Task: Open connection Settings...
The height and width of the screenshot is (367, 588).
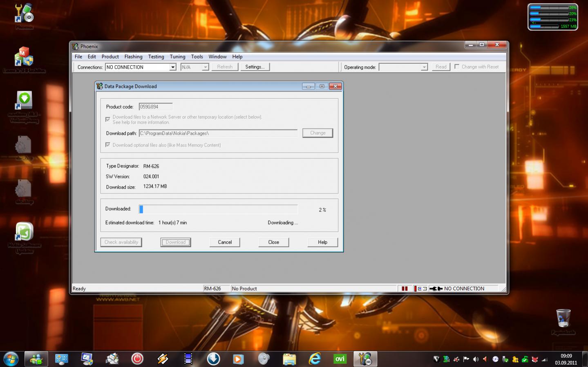Action: 255,67
